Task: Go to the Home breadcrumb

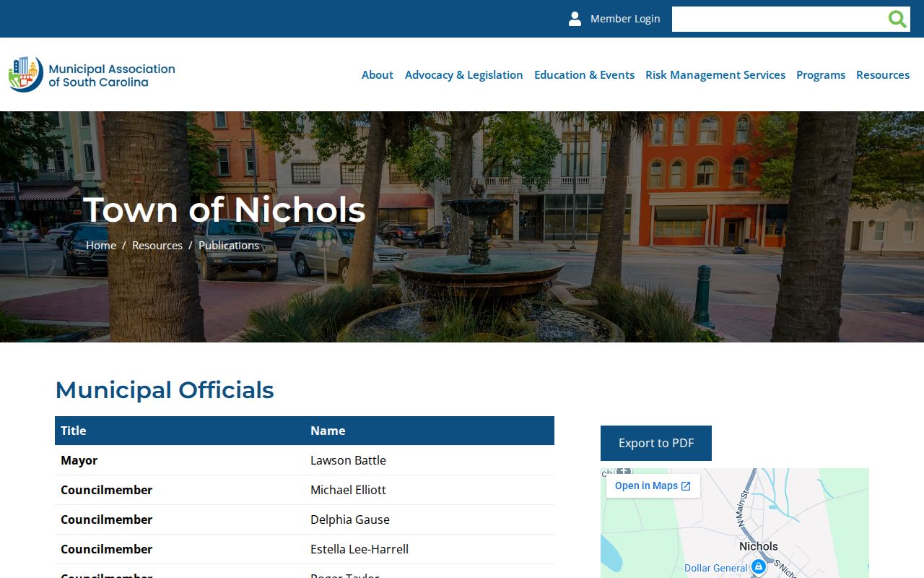Action: point(101,245)
